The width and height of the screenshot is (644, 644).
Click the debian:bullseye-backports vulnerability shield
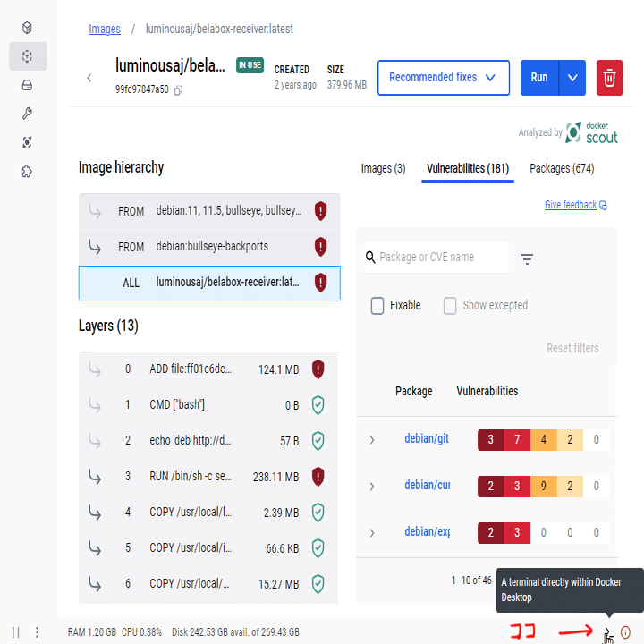click(320, 247)
